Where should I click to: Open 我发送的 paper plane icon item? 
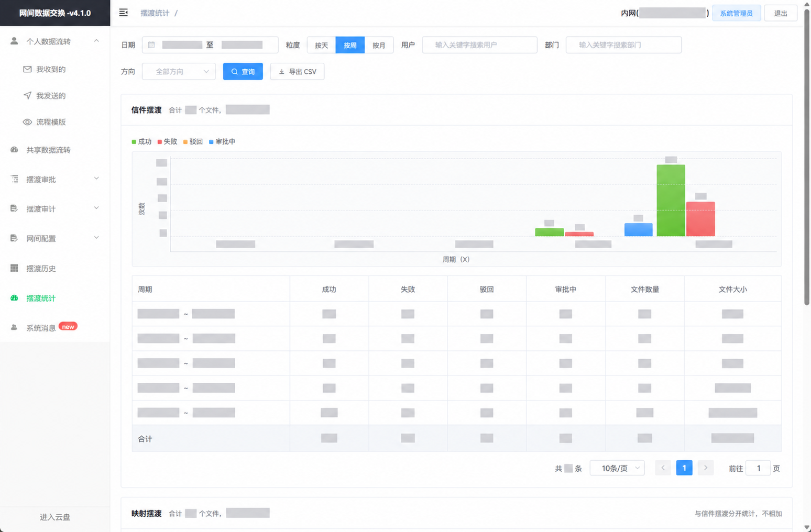[27, 95]
